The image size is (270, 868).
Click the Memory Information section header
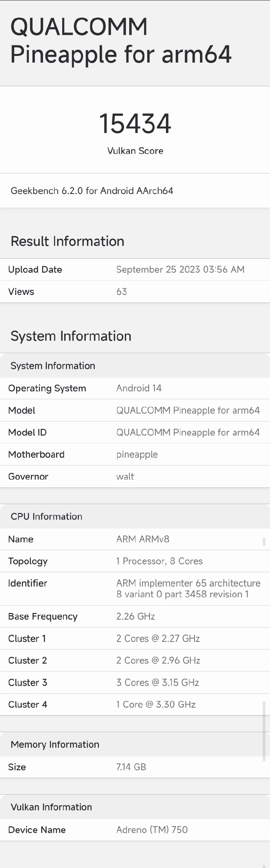click(x=55, y=744)
